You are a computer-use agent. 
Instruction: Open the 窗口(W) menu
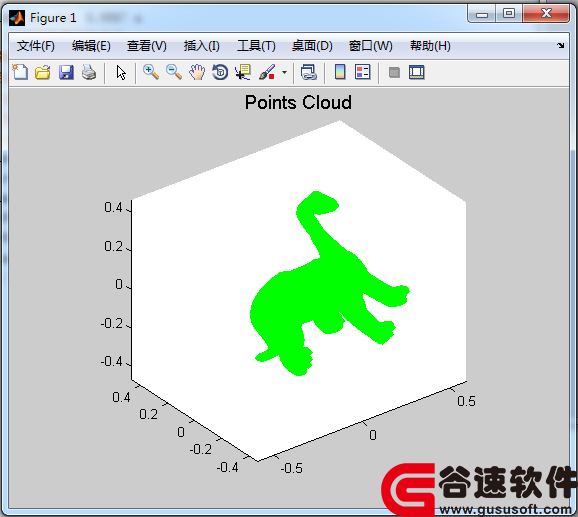tap(371, 46)
